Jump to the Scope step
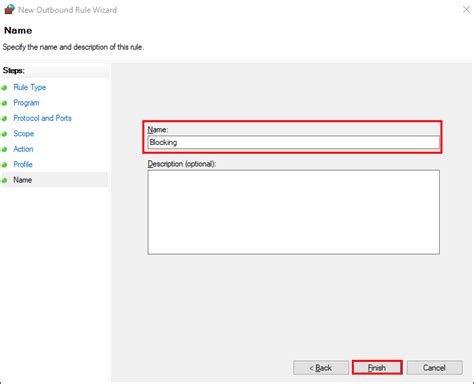Viewport: 474px width, 384px height. click(24, 134)
